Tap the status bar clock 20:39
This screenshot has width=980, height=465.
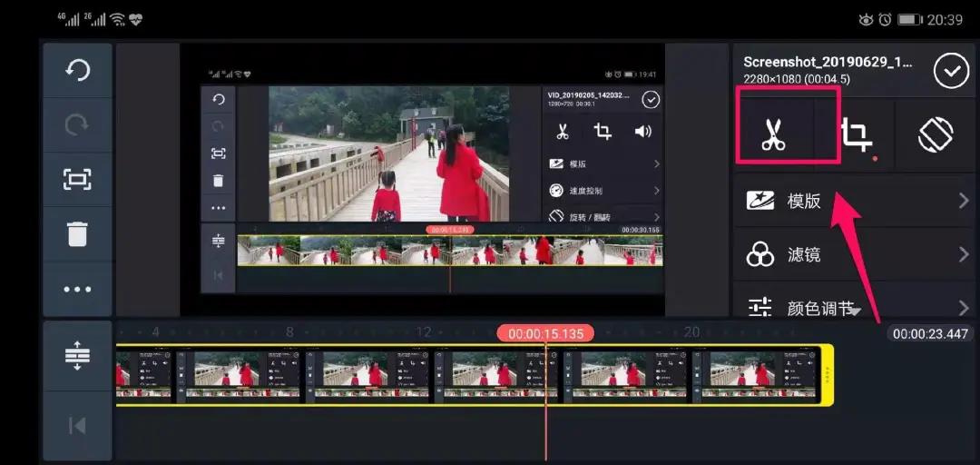click(945, 20)
